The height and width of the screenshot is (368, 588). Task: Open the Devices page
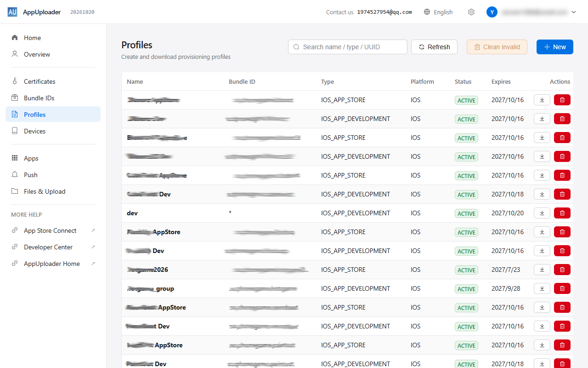click(x=53, y=131)
